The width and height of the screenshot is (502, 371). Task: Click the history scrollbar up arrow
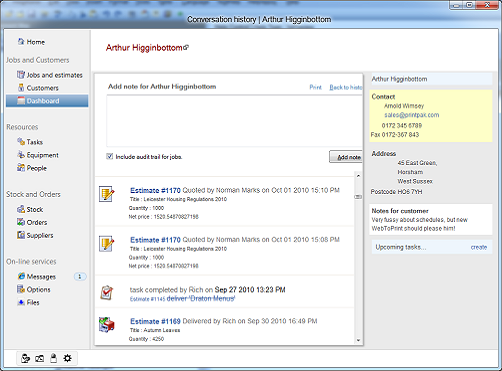(x=358, y=176)
